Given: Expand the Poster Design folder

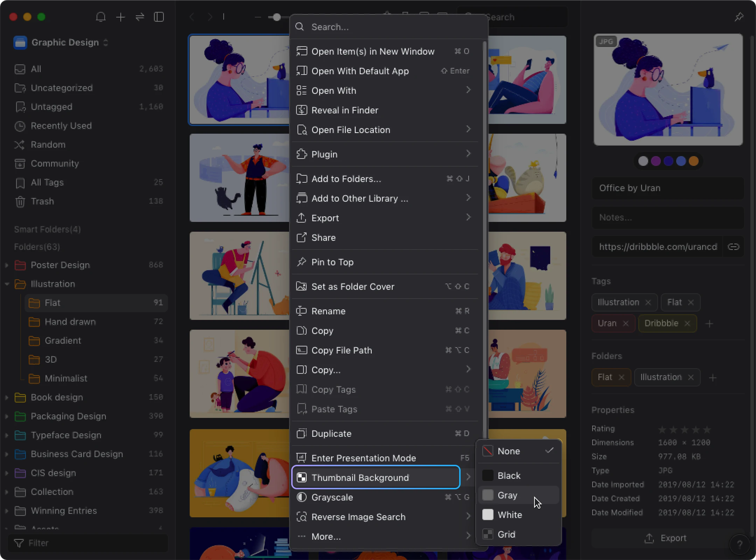Looking at the screenshot, I should click(x=7, y=265).
